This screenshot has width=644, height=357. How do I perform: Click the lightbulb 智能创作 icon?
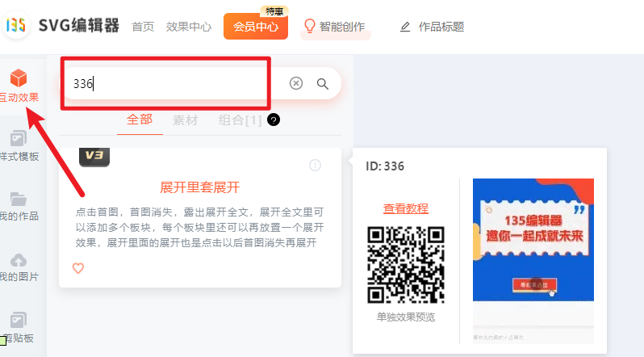coord(309,27)
